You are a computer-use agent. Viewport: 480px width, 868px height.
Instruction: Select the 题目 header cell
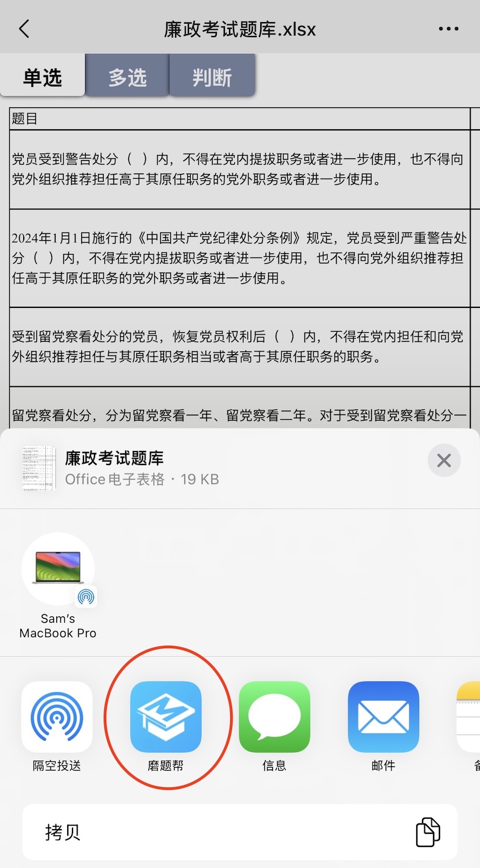click(239, 118)
